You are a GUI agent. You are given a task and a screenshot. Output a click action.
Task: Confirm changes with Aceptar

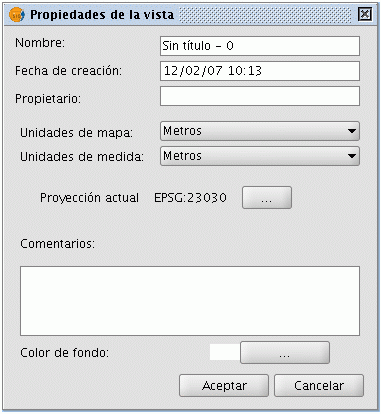click(224, 386)
